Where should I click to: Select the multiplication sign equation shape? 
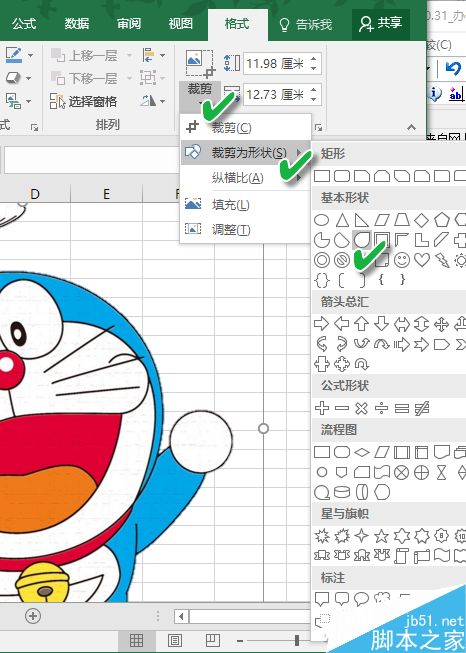coord(361,408)
